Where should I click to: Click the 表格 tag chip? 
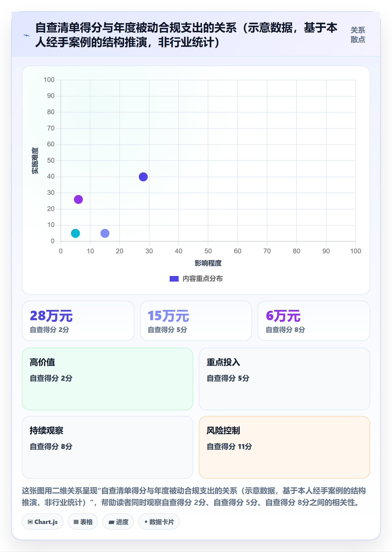[83, 522]
